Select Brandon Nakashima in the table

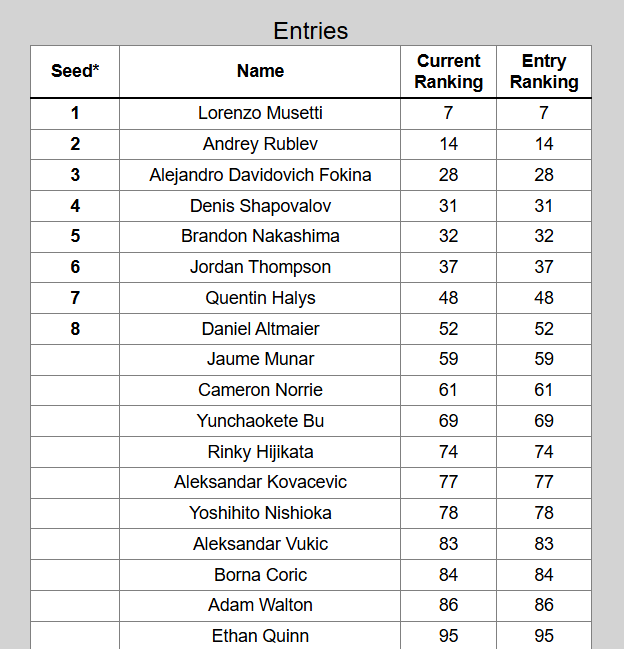click(260, 236)
